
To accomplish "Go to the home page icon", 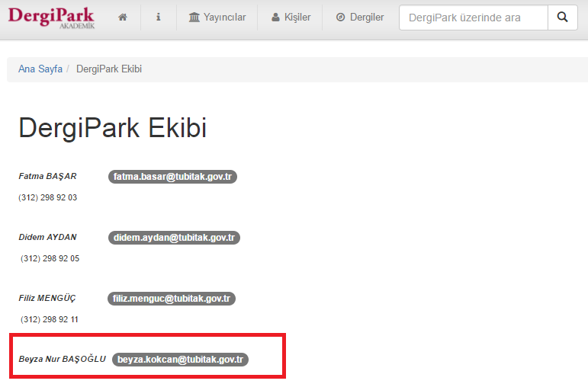I will [122, 18].
